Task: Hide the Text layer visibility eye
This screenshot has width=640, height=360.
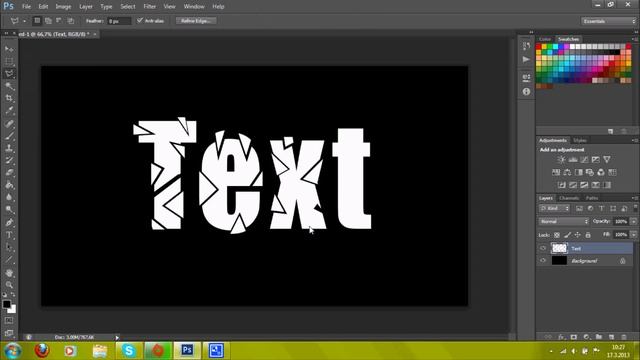Action: point(543,248)
